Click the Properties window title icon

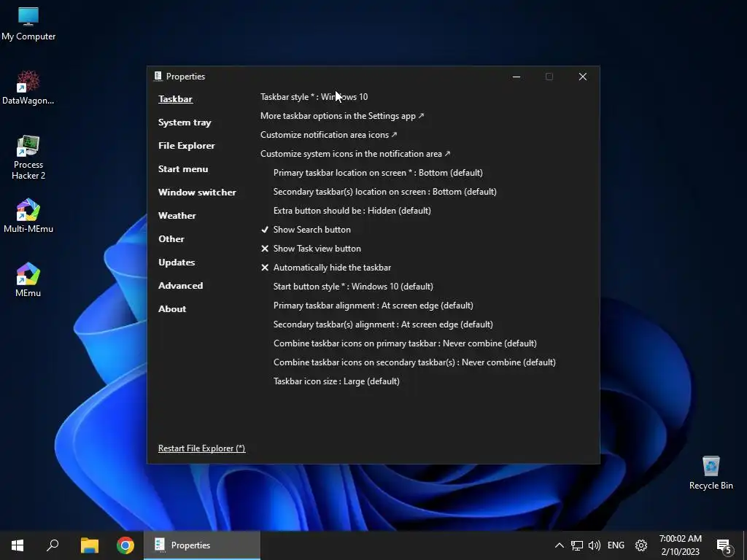(158, 76)
